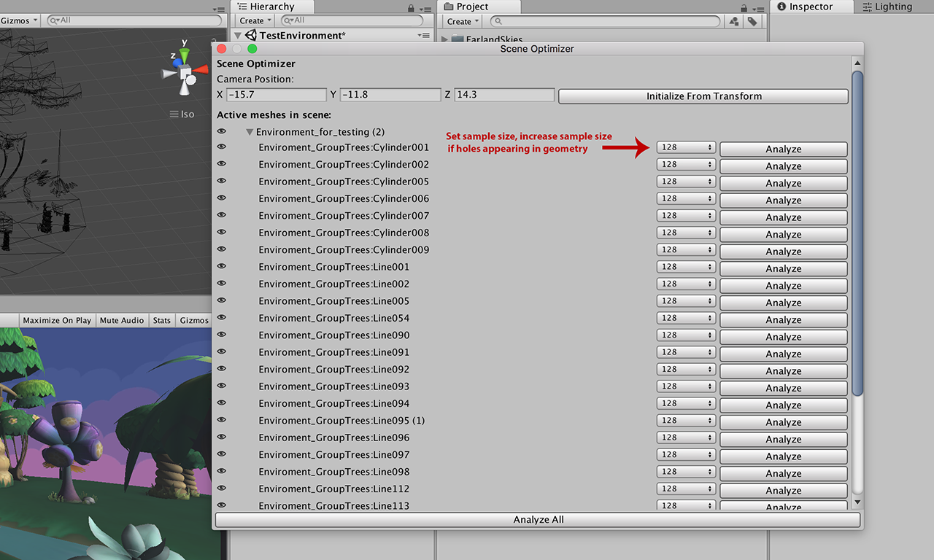Toggle eye icon for Cylinder008 row
934x560 pixels.
222,232
